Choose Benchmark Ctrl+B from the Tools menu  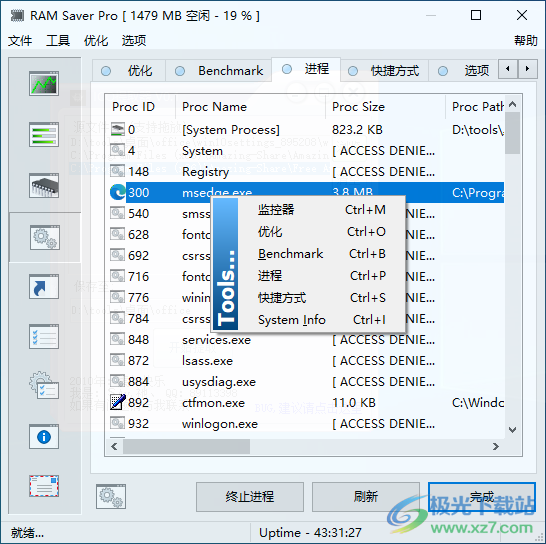coord(322,254)
